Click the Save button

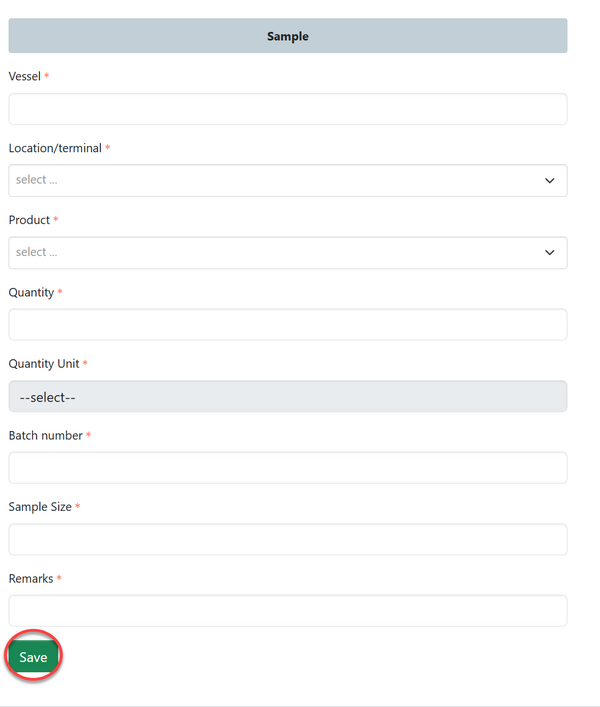pyautogui.click(x=33, y=657)
